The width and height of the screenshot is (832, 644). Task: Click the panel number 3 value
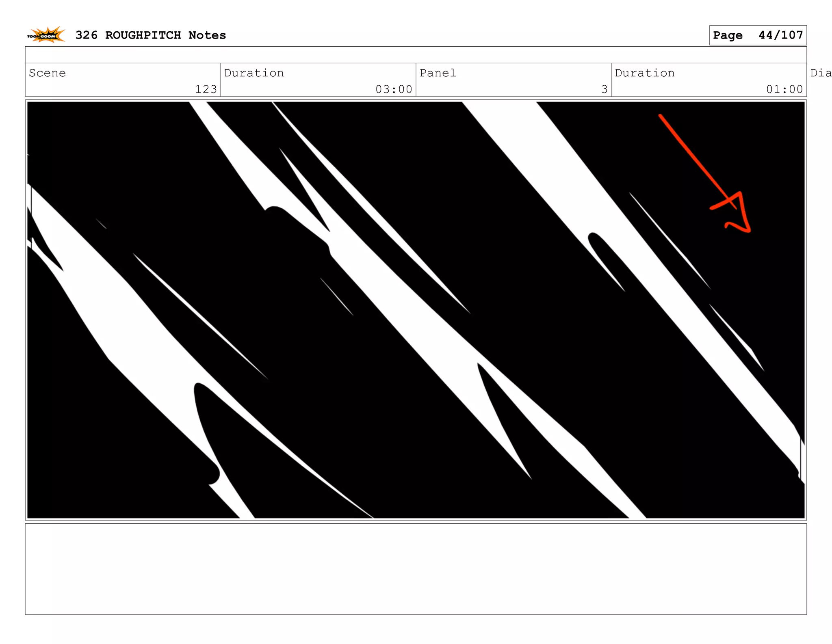pos(604,89)
